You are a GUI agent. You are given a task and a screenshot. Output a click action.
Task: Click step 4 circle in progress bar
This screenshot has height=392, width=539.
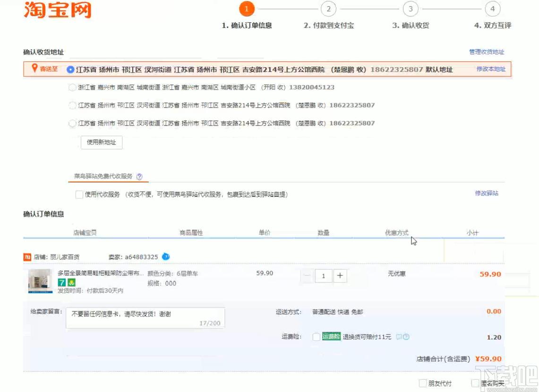click(x=493, y=9)
